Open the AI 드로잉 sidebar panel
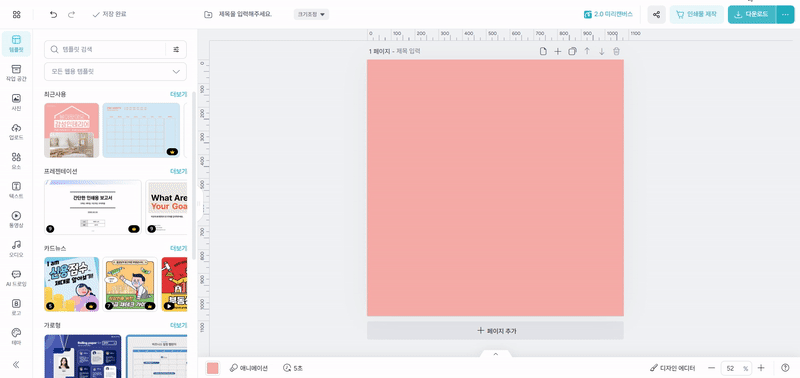The width and height of the screenshot is (800, 378). point(16,278)
